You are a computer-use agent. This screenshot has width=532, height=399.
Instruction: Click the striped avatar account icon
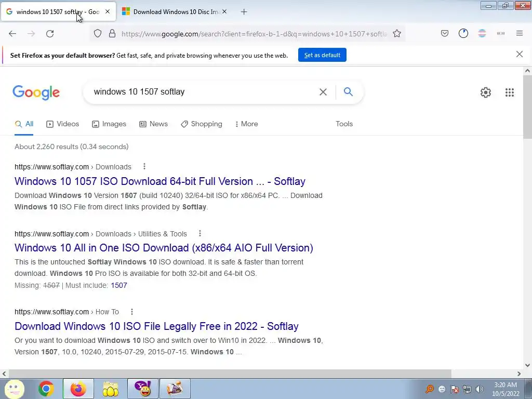pos(482,33)
